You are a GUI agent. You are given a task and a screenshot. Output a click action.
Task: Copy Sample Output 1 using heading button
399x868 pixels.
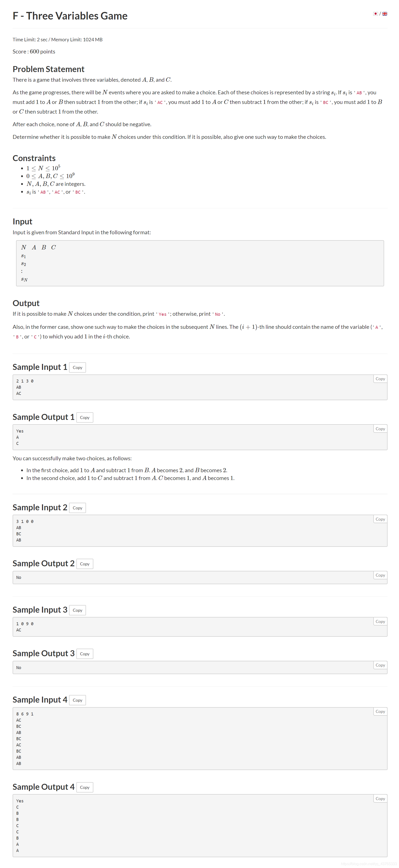coord(85,417)
